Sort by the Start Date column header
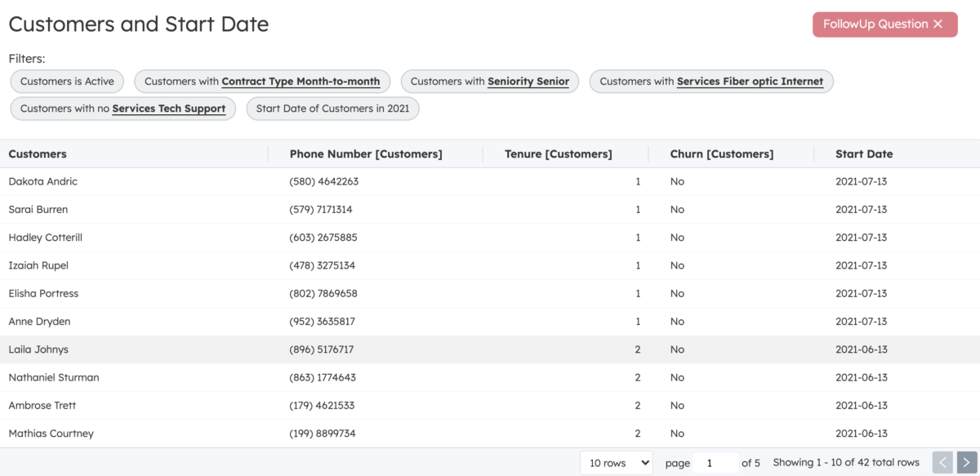The width and height of the screenshot is (980, 476). 864,154
